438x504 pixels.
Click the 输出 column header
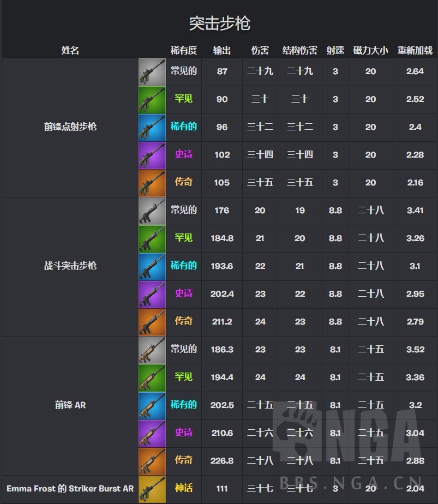coord(222,50)
